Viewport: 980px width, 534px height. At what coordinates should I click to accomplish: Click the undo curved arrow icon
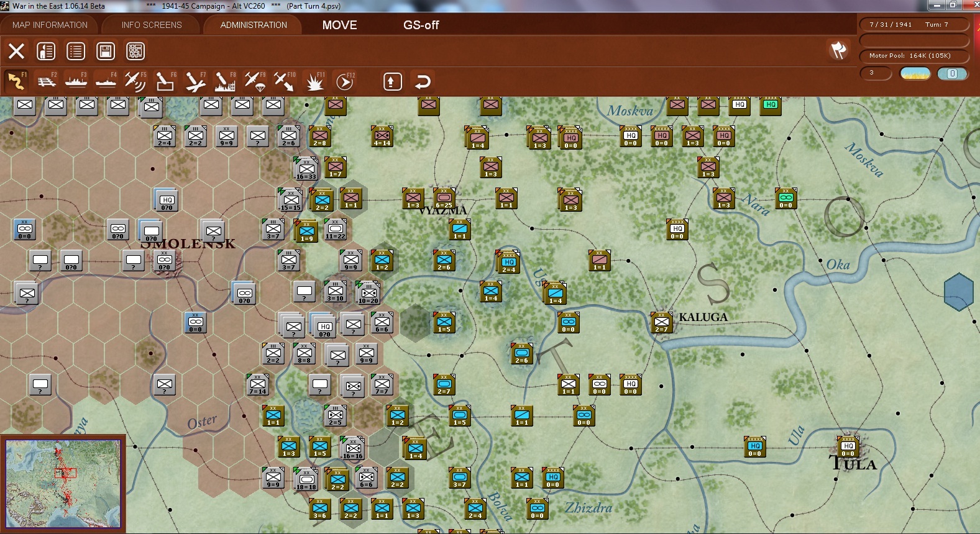(423, 81)
